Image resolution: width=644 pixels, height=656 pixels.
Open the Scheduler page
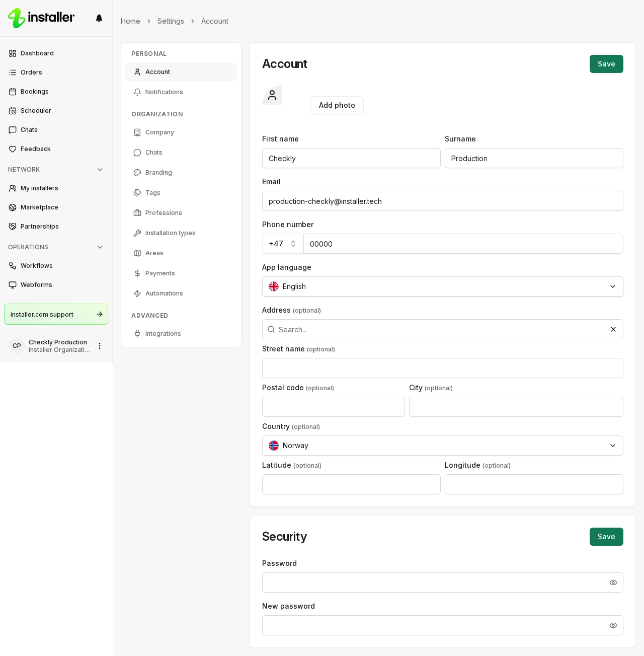tap(56, 111)
